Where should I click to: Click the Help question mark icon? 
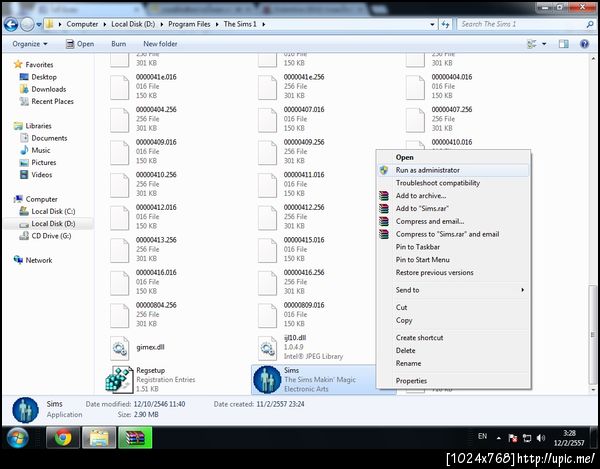584,44
